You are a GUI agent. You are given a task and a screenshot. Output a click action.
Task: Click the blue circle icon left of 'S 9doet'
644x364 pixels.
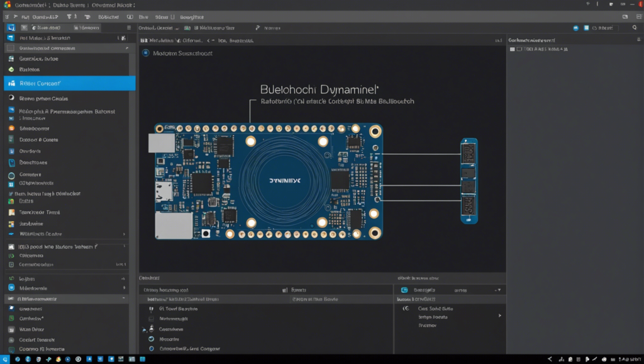[576, 28]
